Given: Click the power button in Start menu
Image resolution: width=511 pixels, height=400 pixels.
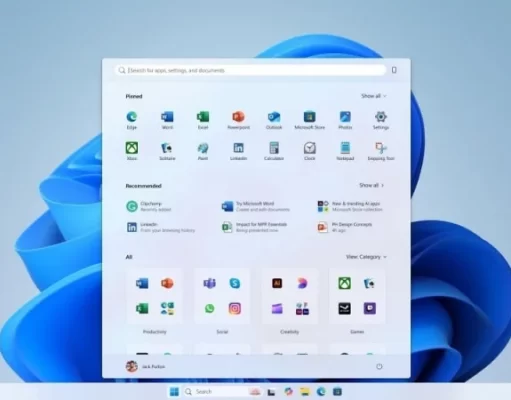Looking at the screenshot, I should (x=379, y=366).
